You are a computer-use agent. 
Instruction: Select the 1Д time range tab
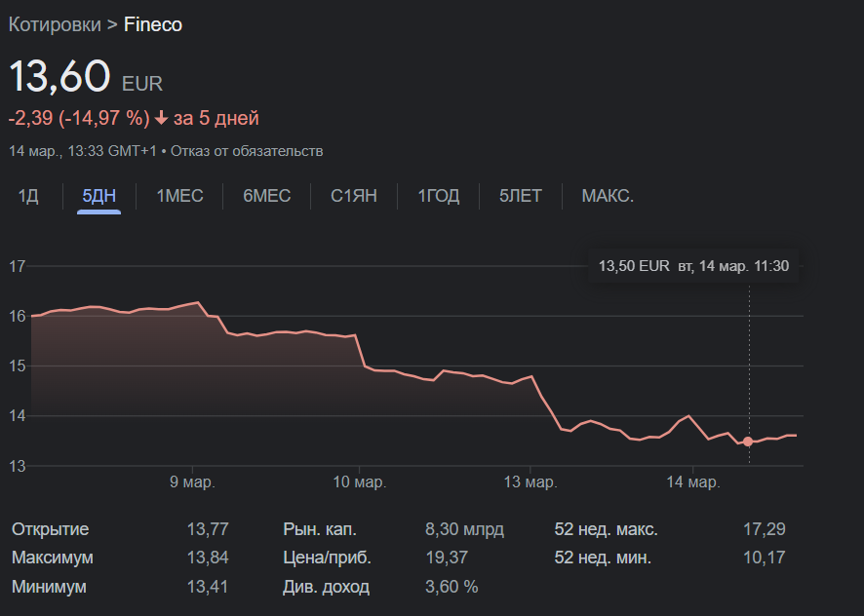[28, 196]
